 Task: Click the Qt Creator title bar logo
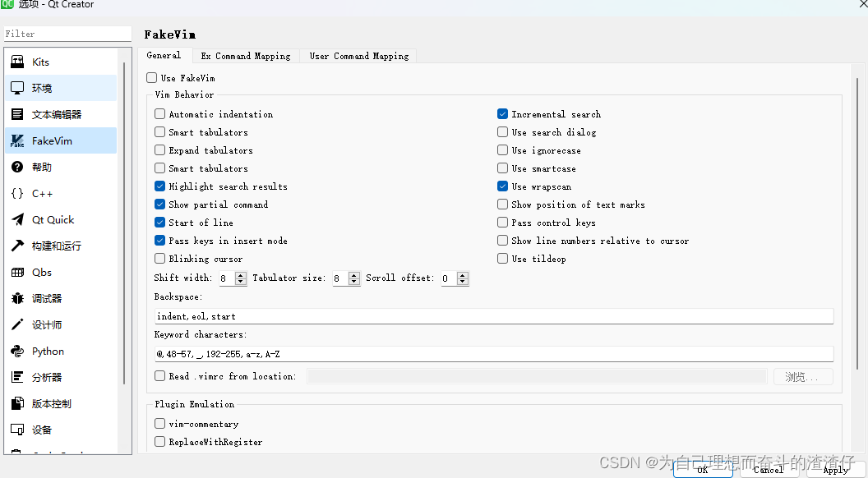pyautogui.click(x=7, y=4)
